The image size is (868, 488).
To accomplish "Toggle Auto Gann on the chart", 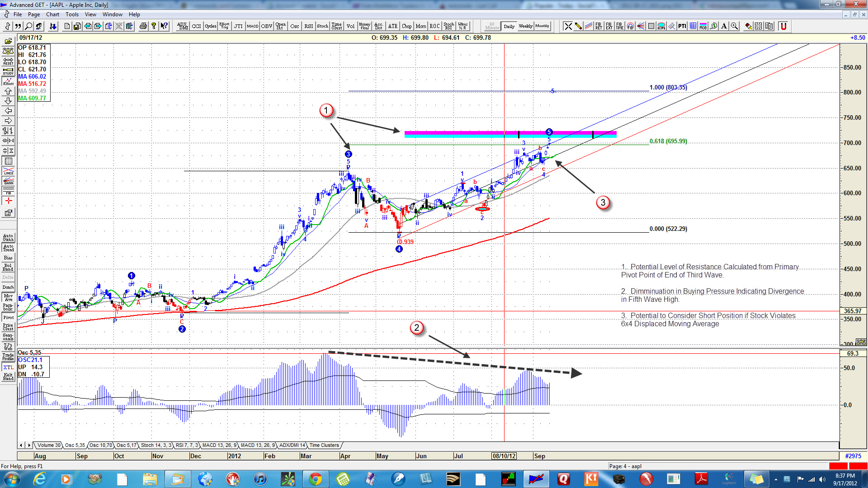I will (x=8, y=237).
